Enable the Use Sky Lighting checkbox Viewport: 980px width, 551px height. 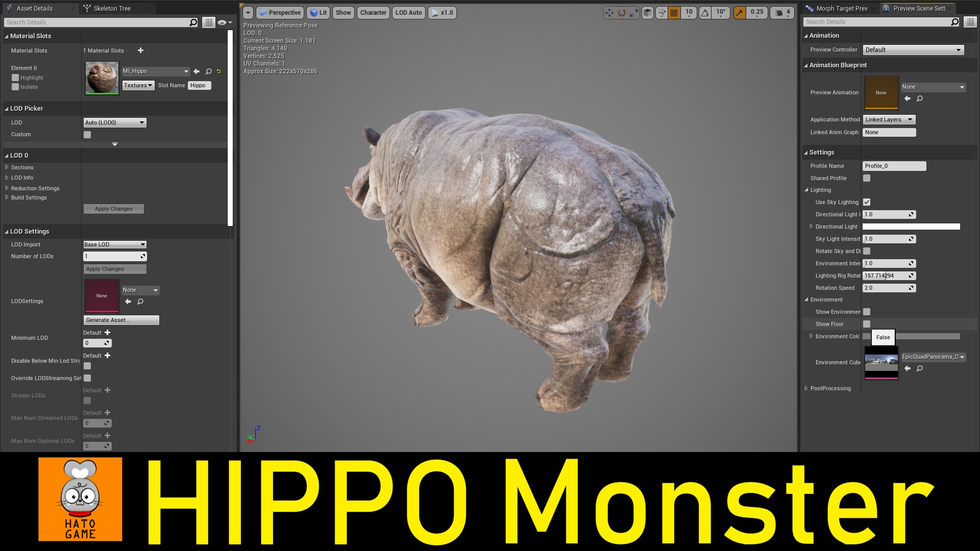point(866,202)
